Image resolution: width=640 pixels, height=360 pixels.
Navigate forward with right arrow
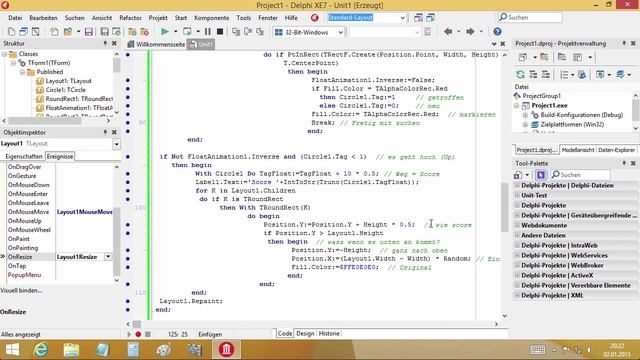pyautogui.click(x=470, y=32)
